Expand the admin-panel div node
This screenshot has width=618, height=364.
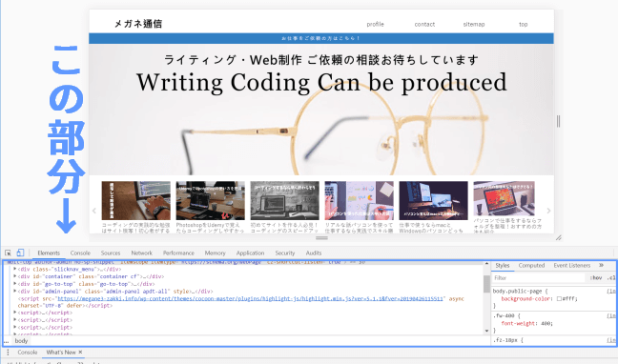tap(15, 291)
